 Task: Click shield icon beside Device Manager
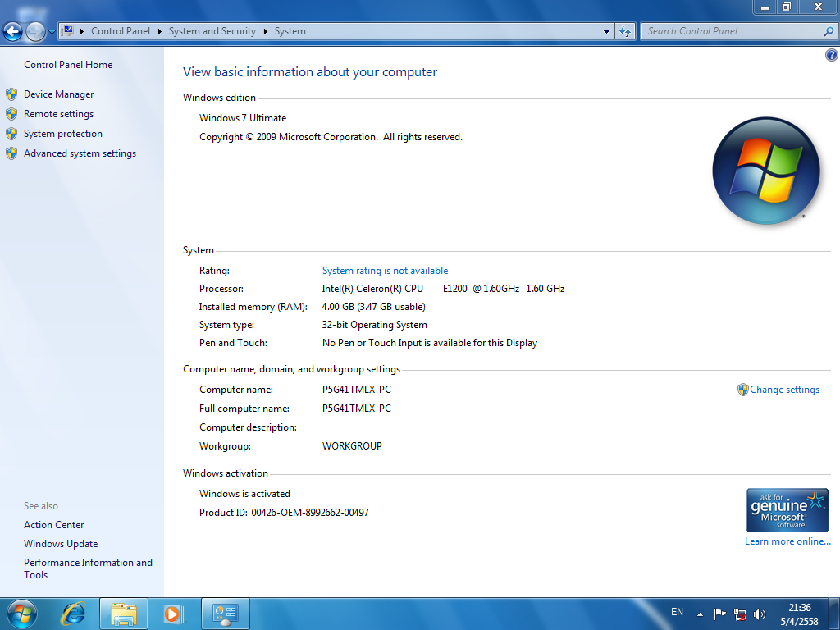pyautogui.click(x=11, y=94)
